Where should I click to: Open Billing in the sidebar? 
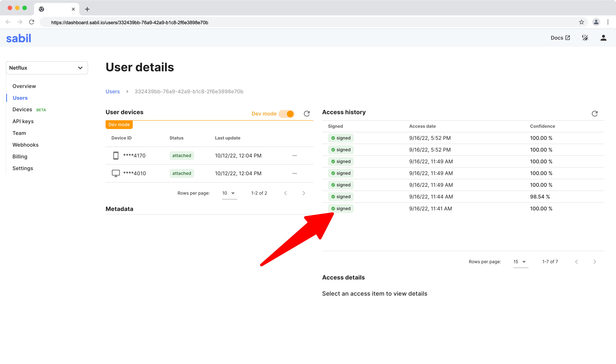click(x=20, y=157)
